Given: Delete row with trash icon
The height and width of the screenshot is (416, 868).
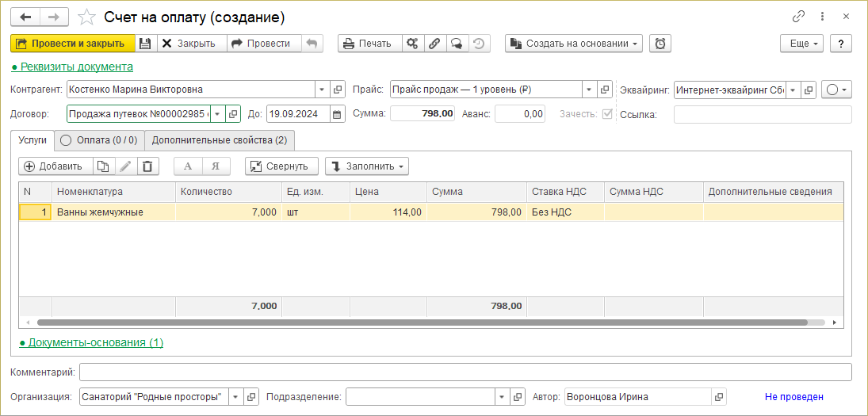Looking at the screenshot, I should pyautogui.click(x=148, y=166).
